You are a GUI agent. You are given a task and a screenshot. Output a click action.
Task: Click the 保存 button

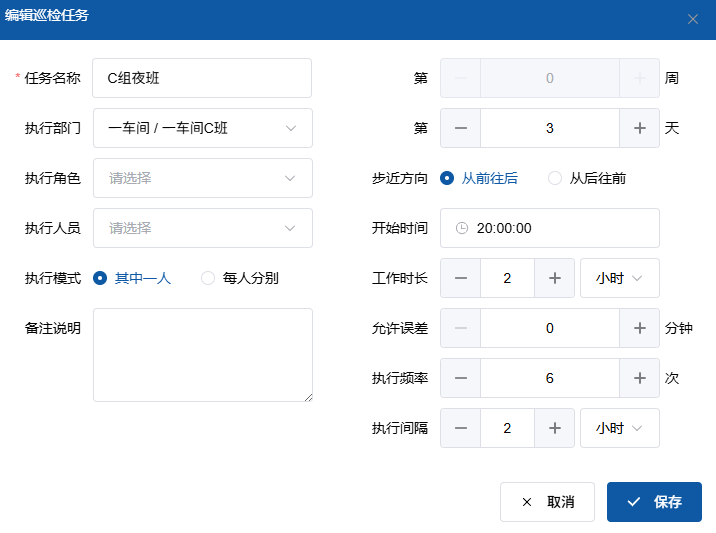[x=654, y=502]
